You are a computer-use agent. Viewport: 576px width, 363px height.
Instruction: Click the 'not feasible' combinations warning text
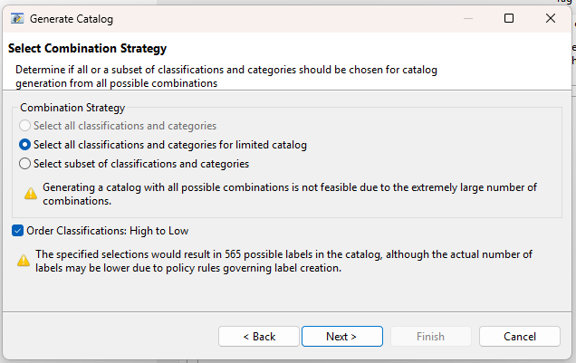[x=289, y=194]
